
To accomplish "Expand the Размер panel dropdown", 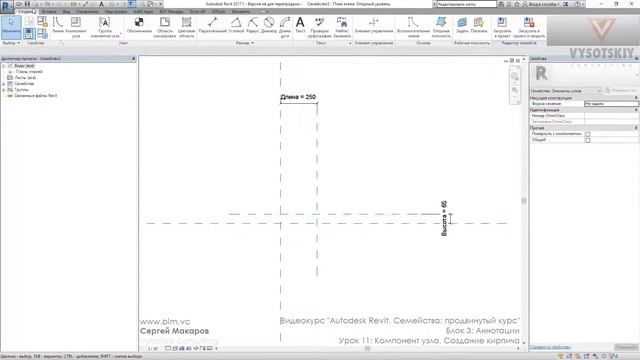I will [x=245, y=43].
